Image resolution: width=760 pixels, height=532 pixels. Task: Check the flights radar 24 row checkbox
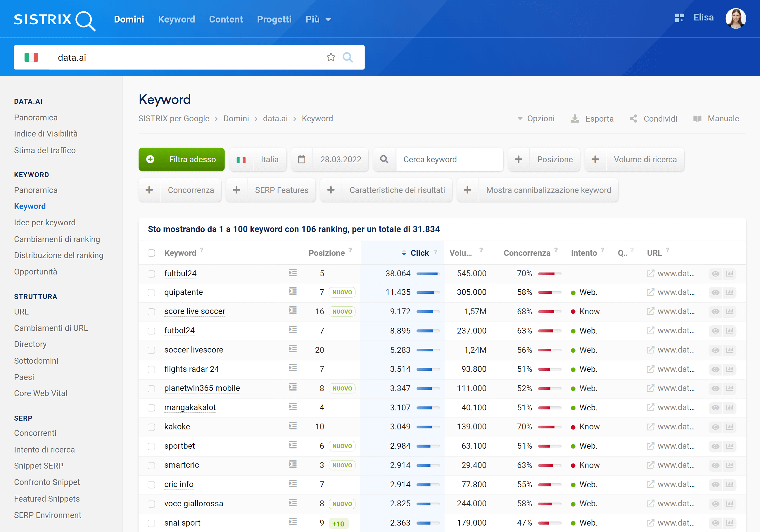151,369
